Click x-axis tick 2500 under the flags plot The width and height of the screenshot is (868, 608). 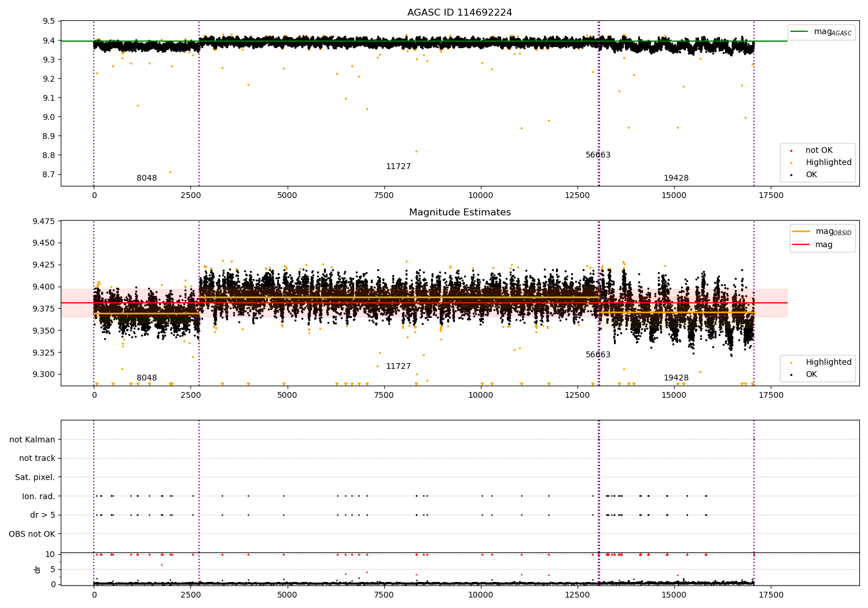[190, 595]
